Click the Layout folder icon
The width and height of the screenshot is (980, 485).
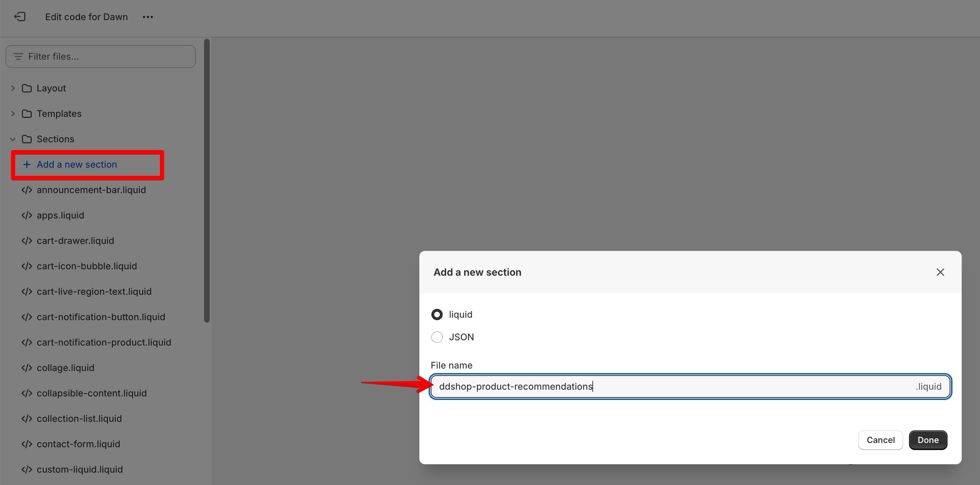point(26,88)
